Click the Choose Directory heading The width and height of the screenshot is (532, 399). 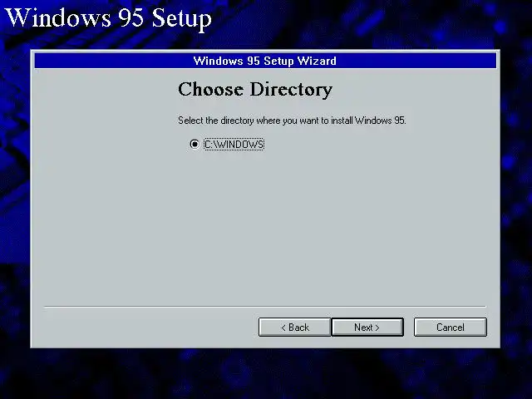[x=255, y=90]
